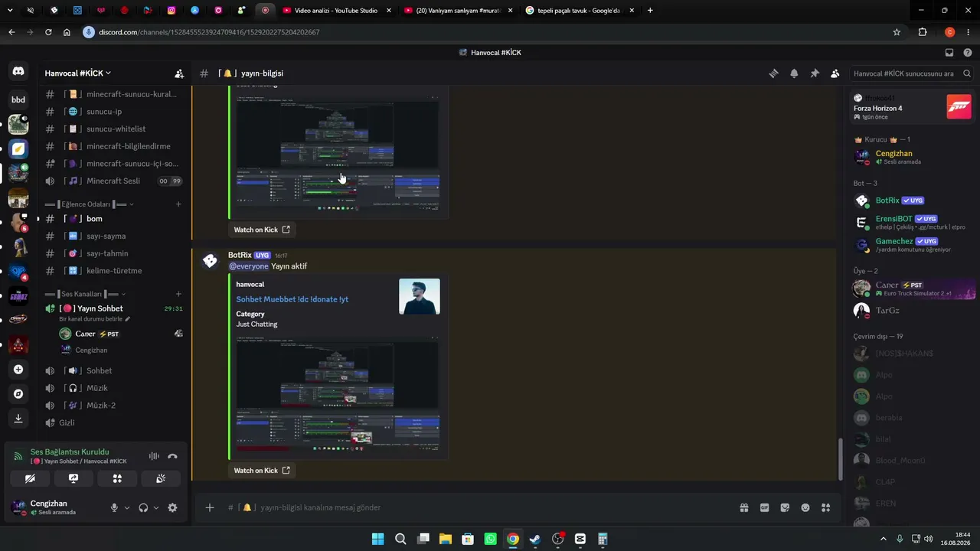980x551 pixels.
Task: Share your screen from the voice panel
Action: [x=73, y=478]
